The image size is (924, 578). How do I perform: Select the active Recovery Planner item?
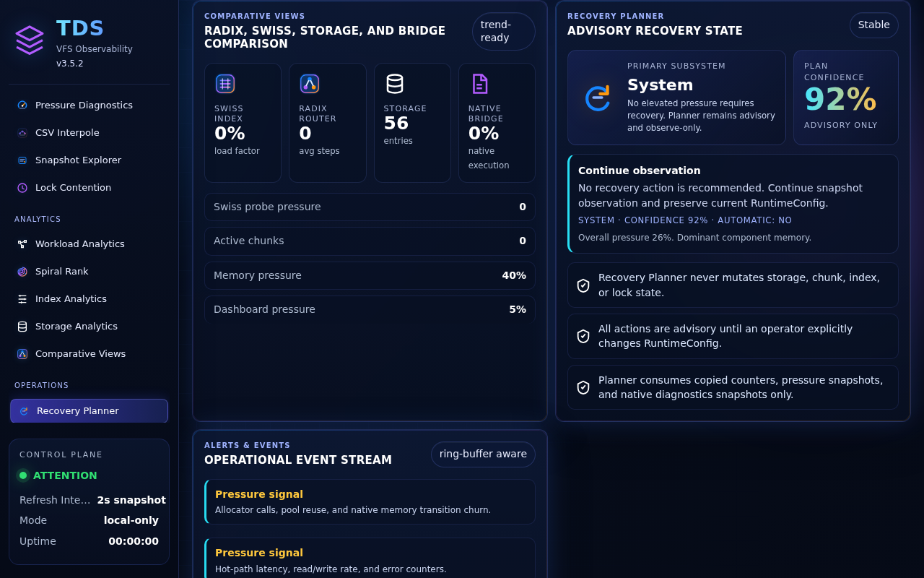click(x=90, y=411)
